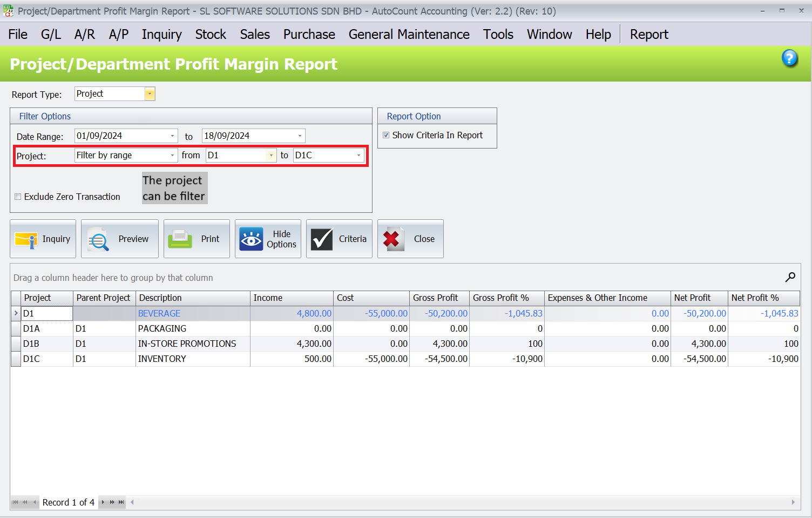Click the horizontal scrollbar right arrow
812x518 pixels.
point(793,502)
